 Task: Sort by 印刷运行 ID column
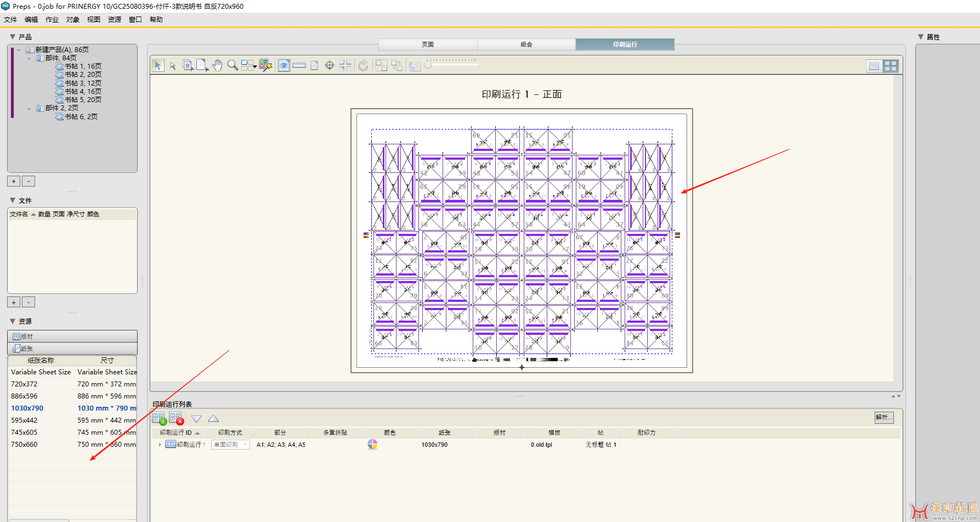point(179,433)
